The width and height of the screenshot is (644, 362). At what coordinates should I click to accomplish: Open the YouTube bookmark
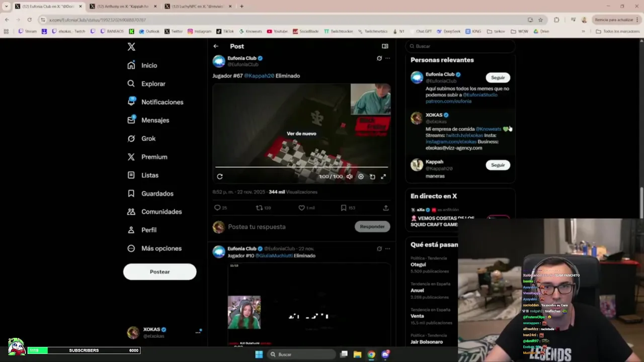[x=277, y=31]
